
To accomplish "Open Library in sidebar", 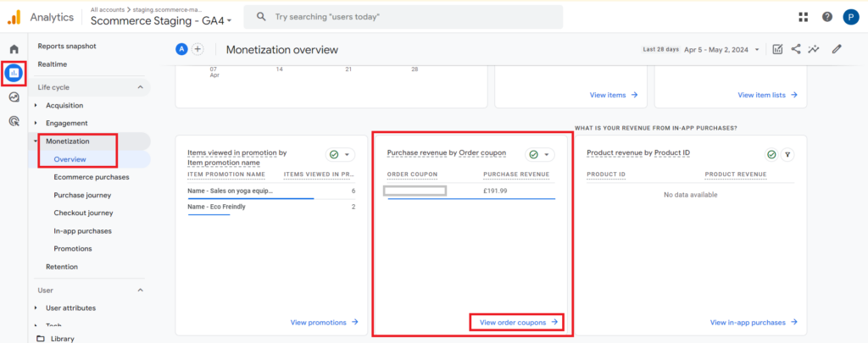I will 62,339.
